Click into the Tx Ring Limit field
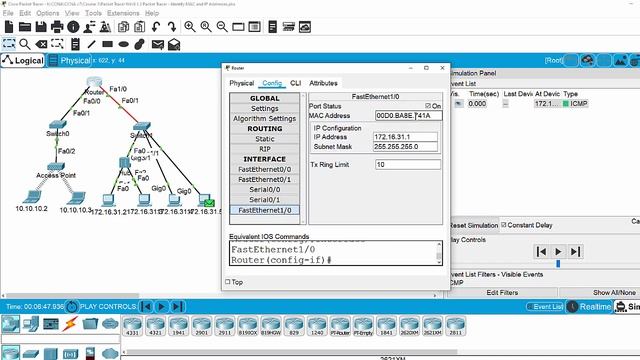 pos(408,164)
